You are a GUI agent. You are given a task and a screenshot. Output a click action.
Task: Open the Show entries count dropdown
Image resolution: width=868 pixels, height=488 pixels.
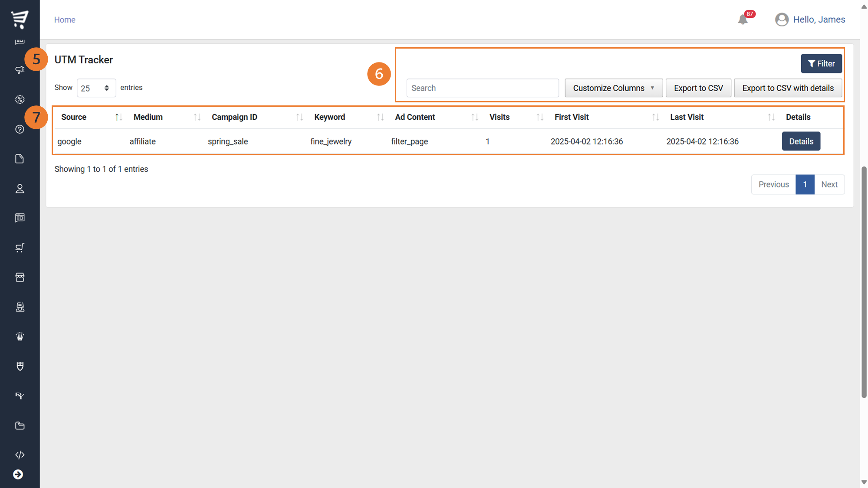tap(96, 88)
